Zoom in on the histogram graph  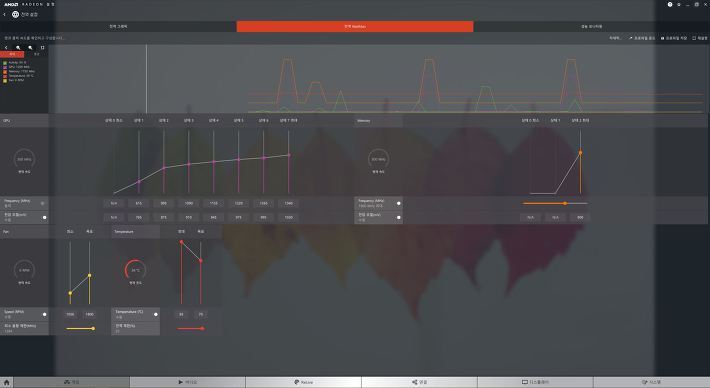coord(18,48)
